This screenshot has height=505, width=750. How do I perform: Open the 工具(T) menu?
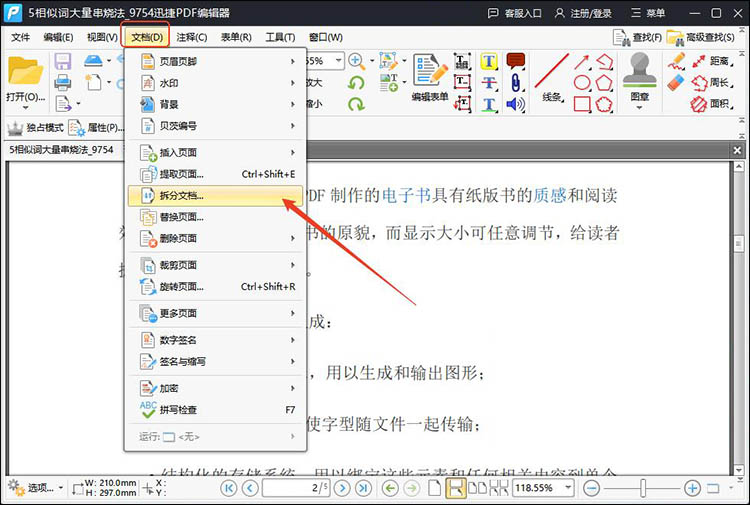[280, 37]
